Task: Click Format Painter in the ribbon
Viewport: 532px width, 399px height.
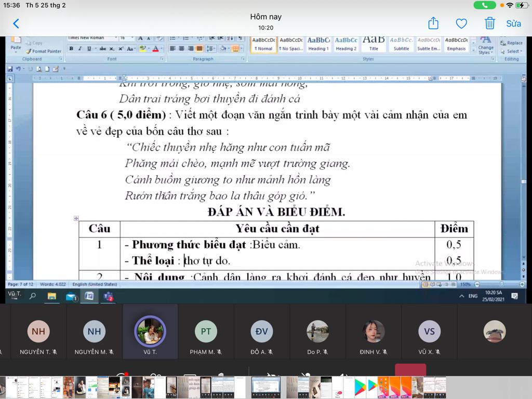Action: click(x=44, y=51)
